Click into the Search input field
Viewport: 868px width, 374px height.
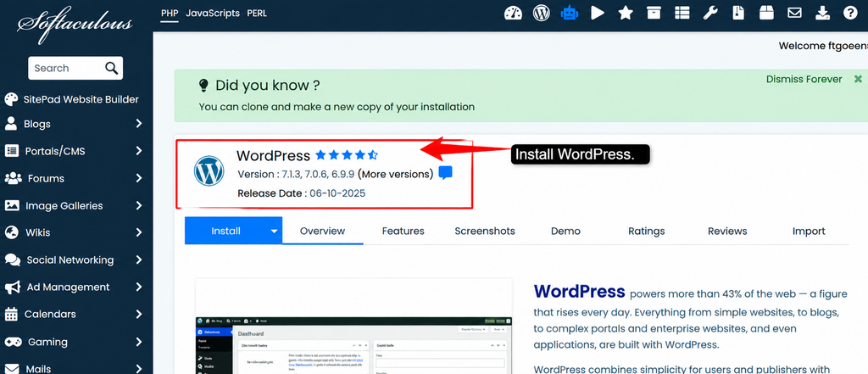coord(66,68)
